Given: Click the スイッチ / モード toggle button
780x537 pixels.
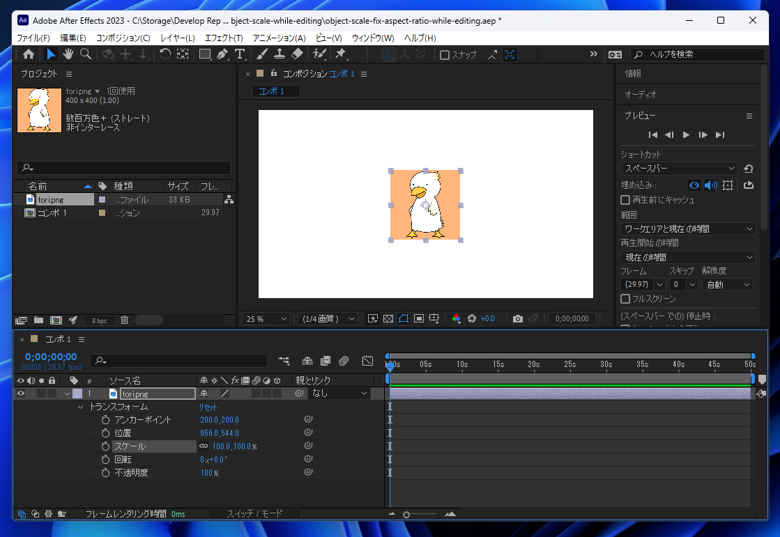Looking at the screenshot, I should click(254, 514).
